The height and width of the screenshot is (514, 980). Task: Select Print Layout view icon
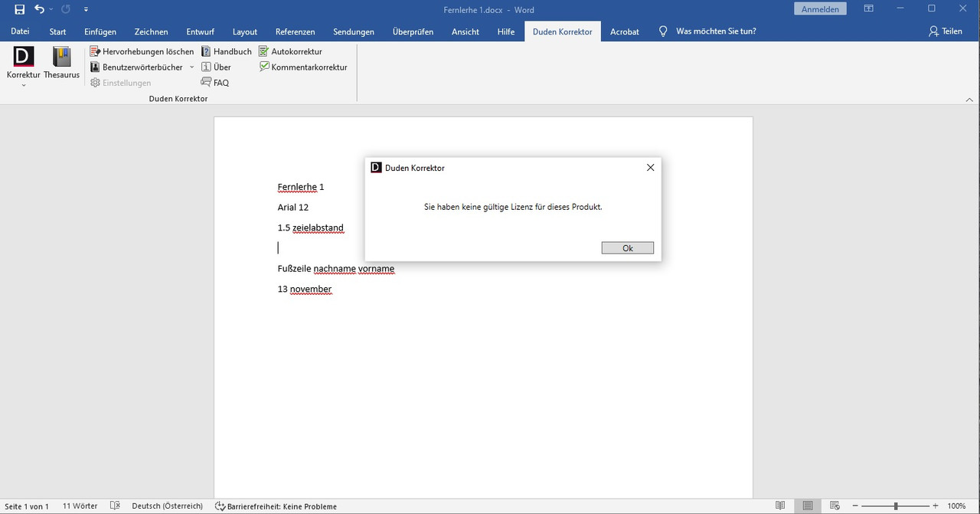click(808, 506)
